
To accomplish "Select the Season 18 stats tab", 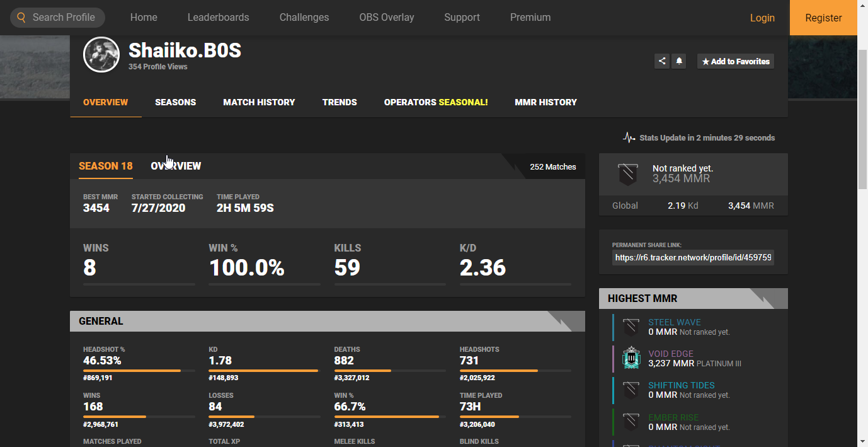I will (105, 166).
